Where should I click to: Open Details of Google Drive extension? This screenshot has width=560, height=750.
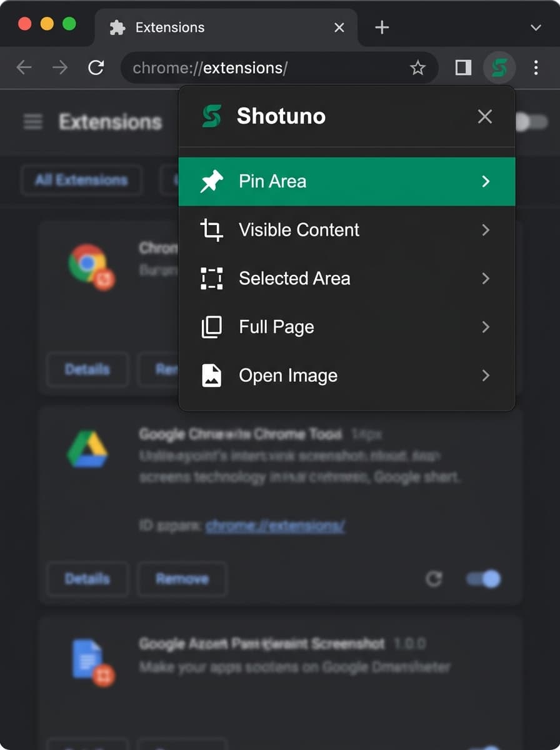87,579
